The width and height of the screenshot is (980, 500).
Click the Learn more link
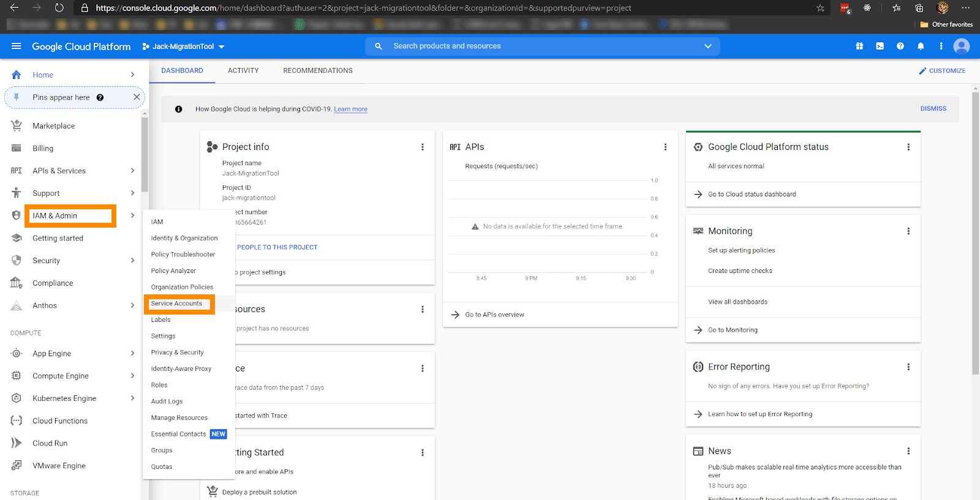pyautogui.click(x=350, y=110)
